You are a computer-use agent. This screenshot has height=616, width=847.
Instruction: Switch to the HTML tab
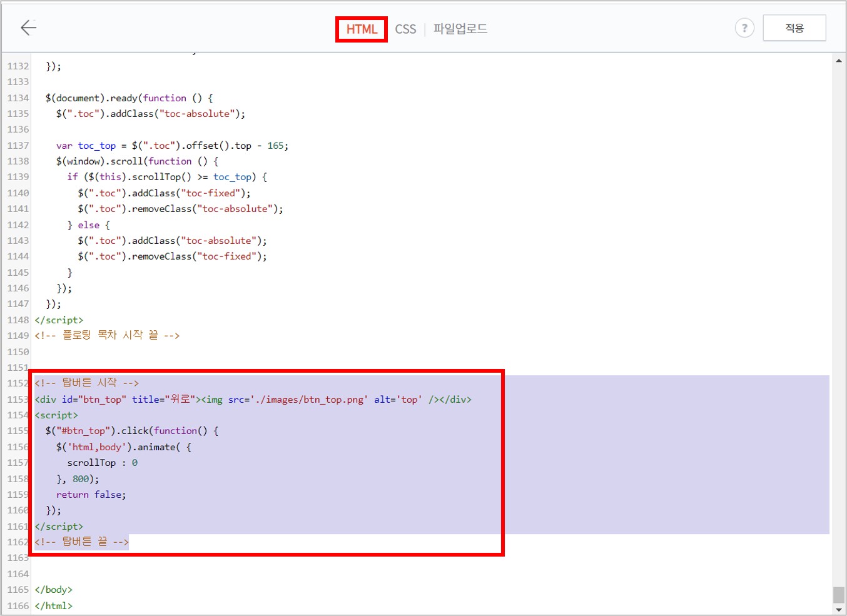[362, 29]
